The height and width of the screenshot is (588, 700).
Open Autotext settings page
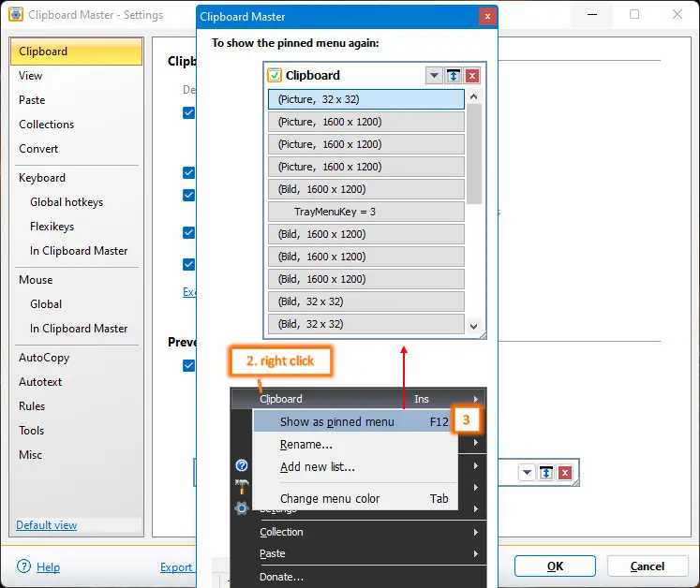(x=40, y=382)
